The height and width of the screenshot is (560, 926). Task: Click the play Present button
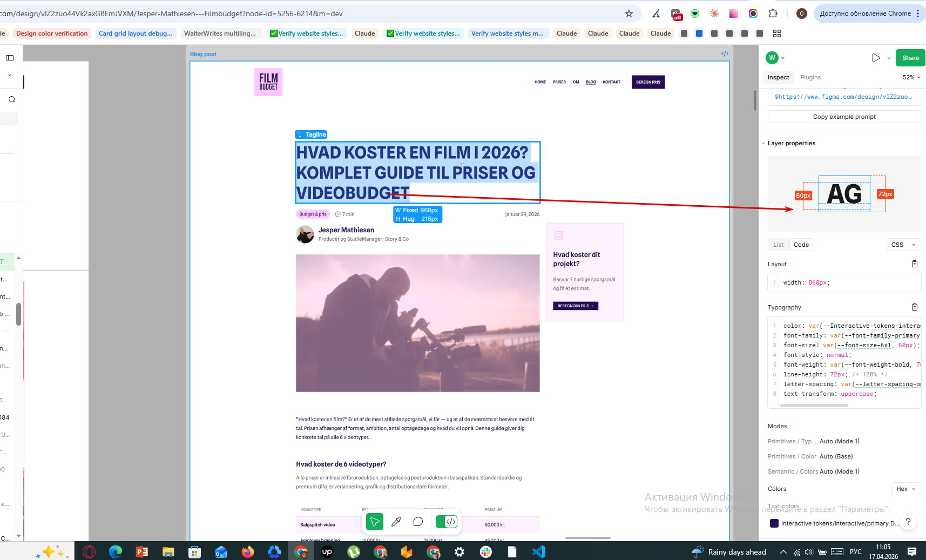(876, 58)
